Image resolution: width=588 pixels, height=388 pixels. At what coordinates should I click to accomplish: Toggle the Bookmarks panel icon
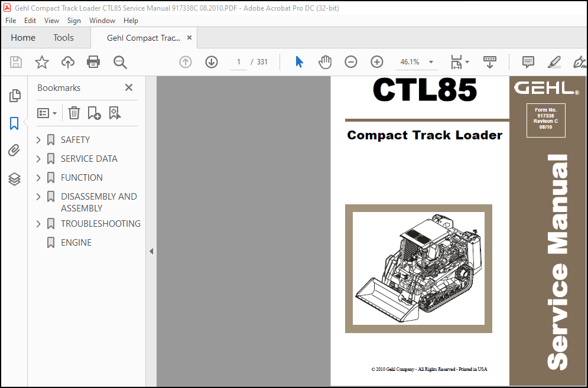(14, 123)
